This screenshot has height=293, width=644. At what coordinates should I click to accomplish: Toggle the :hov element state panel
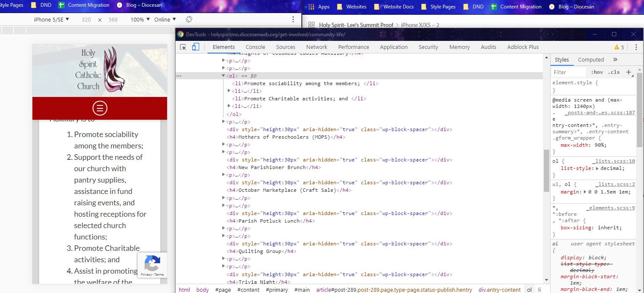597,72
